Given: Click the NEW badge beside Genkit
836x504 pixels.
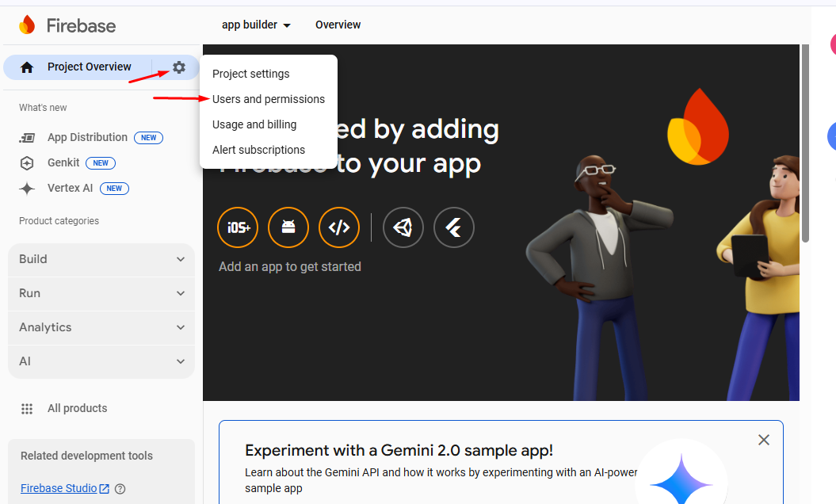Looking at the screenshot, I should point(101,163).
